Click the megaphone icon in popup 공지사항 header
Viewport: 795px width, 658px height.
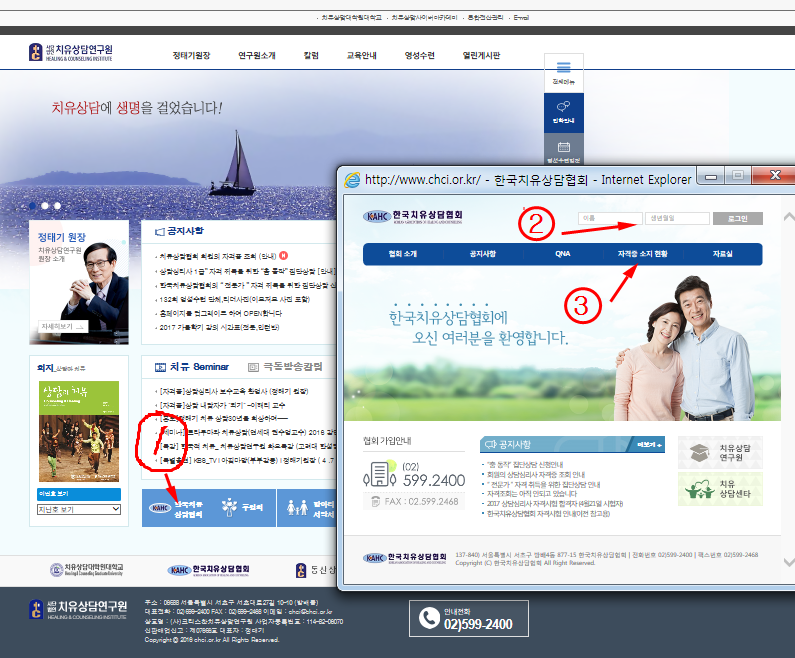(490, 445)
